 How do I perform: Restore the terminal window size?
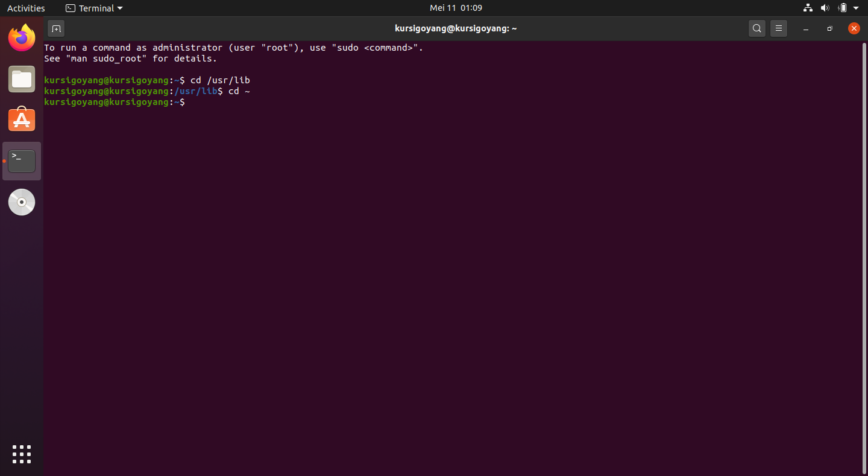[x=830, y=28]
